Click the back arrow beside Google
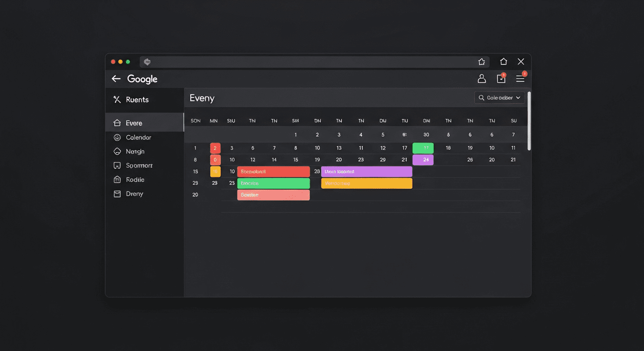 [116, 79]
